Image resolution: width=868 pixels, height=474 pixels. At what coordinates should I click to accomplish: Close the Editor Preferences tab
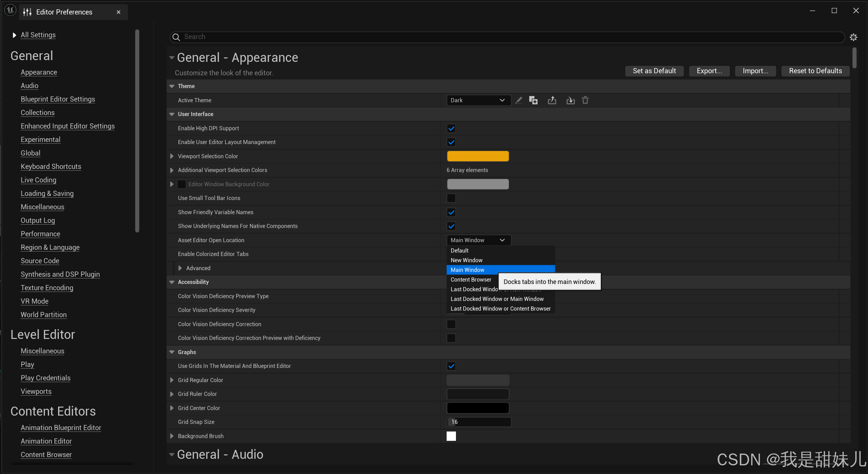[x=119, y=12]
